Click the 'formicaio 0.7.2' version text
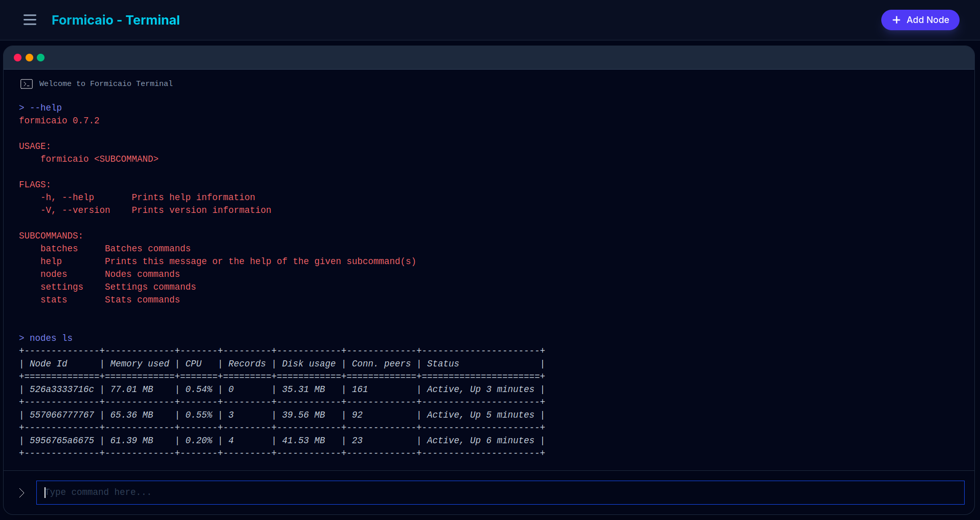This screenshot has height=520, width=980. coord(59,120)
